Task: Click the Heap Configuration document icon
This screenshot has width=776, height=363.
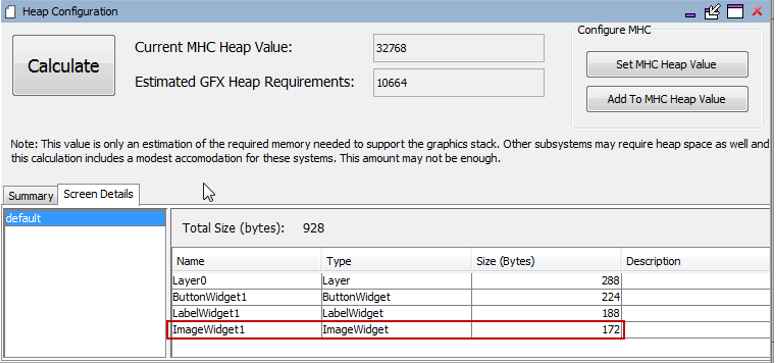Action: [x=10, y=11]
